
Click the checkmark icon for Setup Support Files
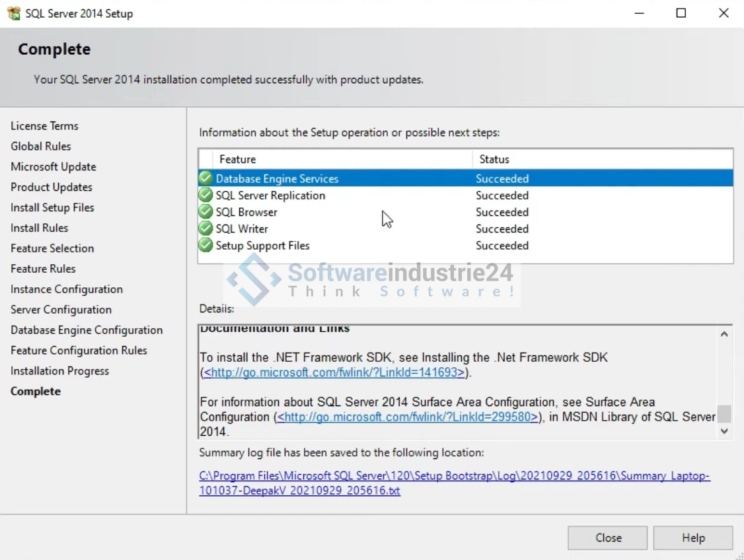pyautogui.click(x=206, y=246)
